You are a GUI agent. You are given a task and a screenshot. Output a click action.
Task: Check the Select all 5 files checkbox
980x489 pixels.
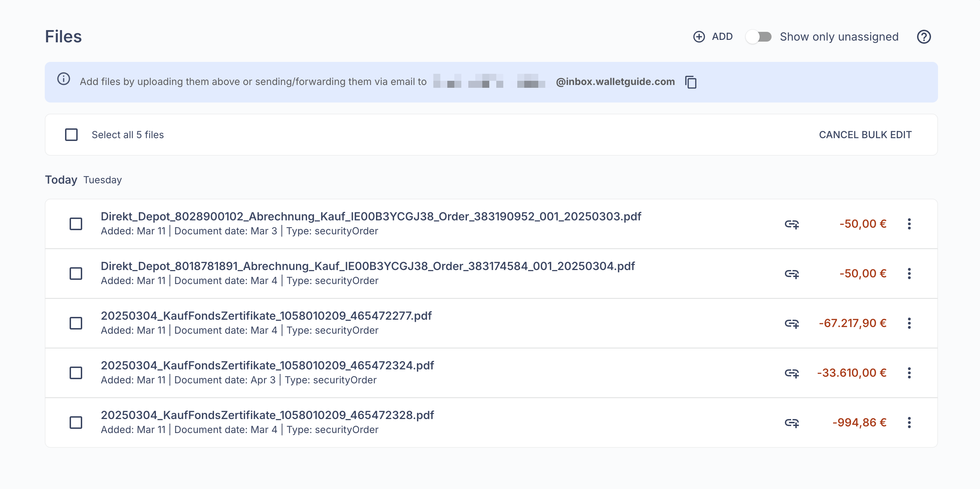coord(71,135)
